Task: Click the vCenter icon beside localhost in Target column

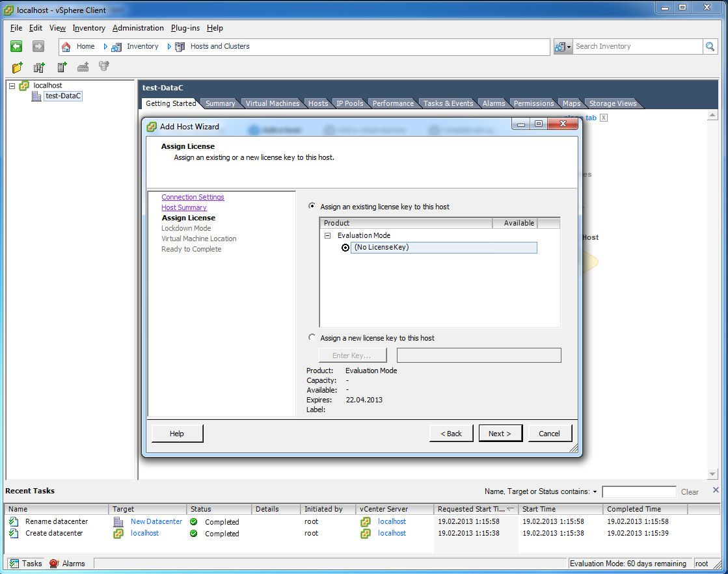Action: coord(118,534)
